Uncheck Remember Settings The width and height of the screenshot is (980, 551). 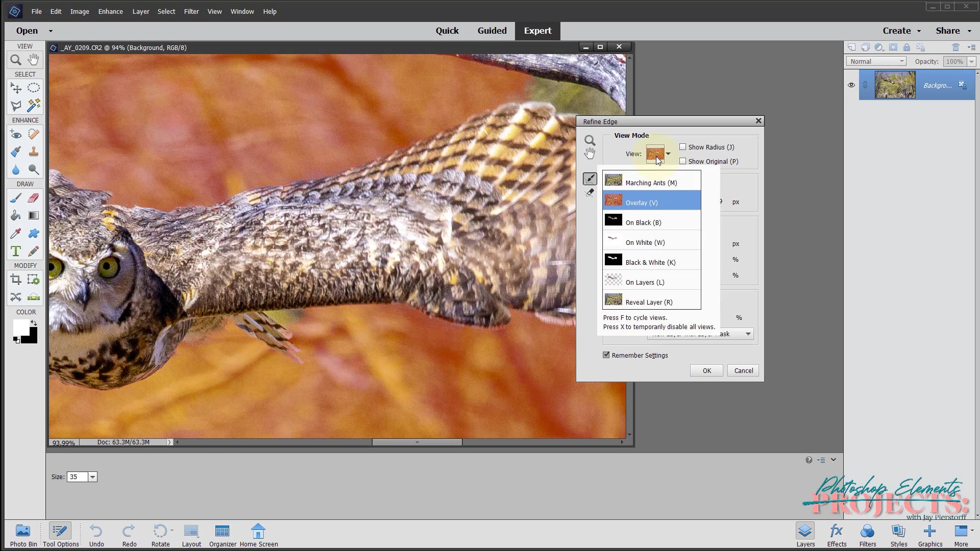coord(606,355)
